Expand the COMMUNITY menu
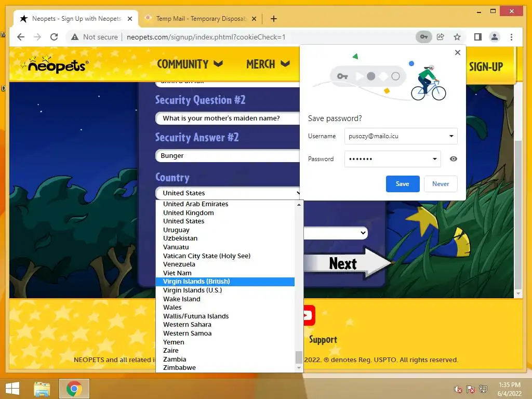 tap(190, 64)
